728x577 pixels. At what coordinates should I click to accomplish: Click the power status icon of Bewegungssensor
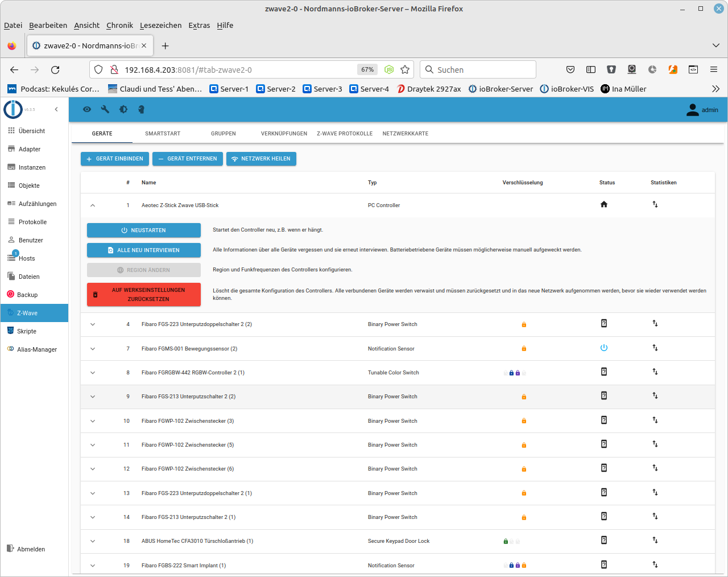pos(604,348)
